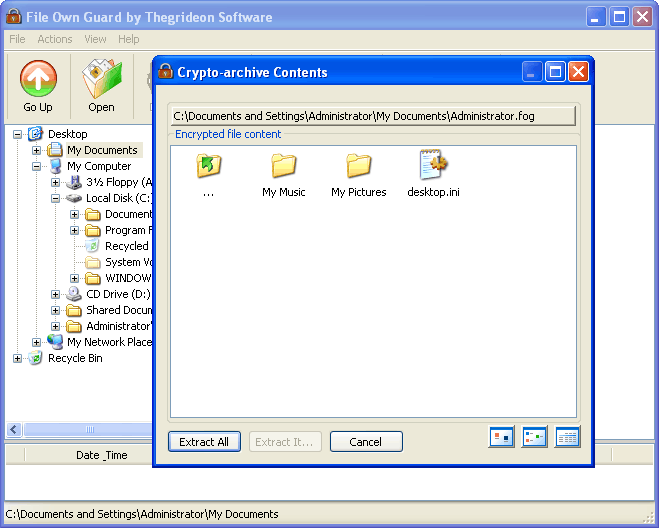Expand the My Network Places node
The image size is (659, 528).
[37, 342]
